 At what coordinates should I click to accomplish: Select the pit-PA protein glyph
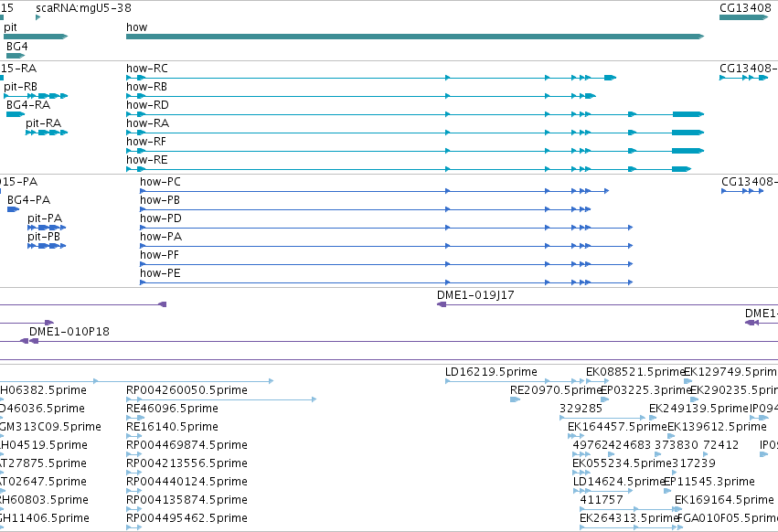(47, 228)
